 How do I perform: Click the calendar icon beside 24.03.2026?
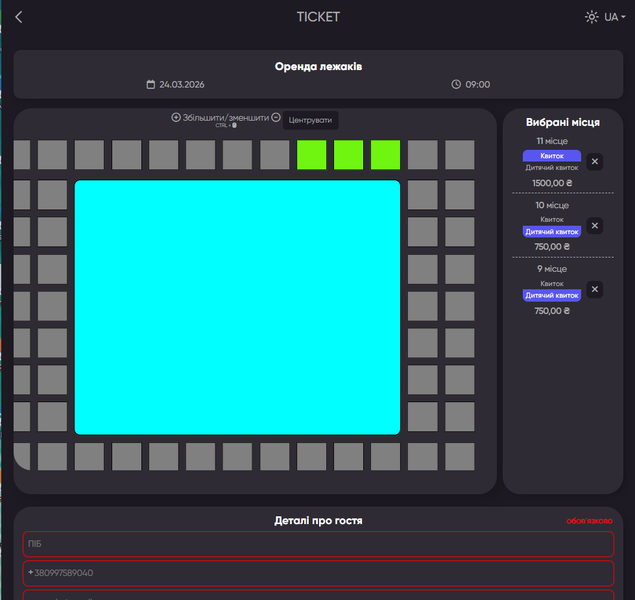151,85
